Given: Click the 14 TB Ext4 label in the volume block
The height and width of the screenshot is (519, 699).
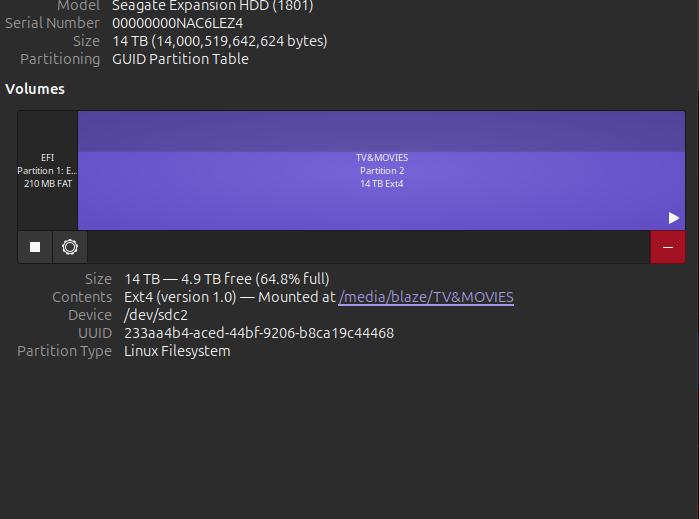Looking at the screenshot, I should [x=381, y=183].
